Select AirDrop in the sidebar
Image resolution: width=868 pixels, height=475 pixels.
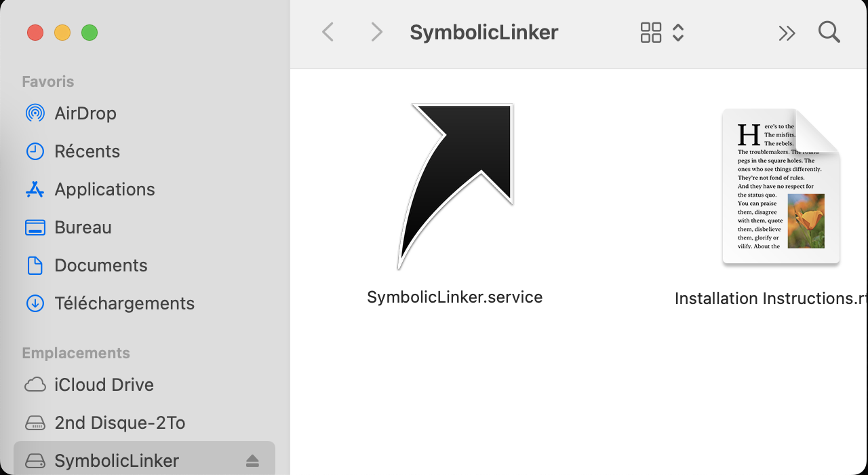tap(85, 113)
